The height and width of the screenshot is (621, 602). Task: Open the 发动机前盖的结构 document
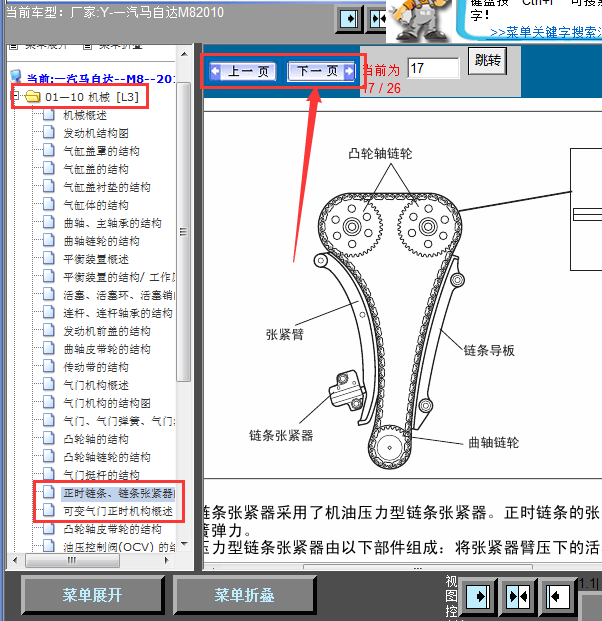107,331
